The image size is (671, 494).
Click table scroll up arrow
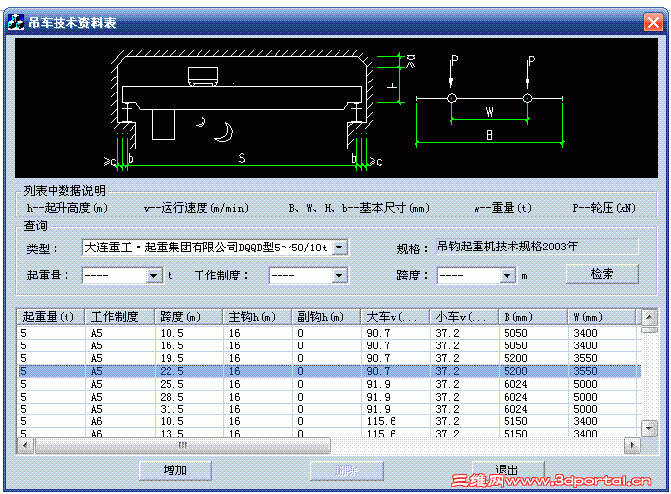649,317
